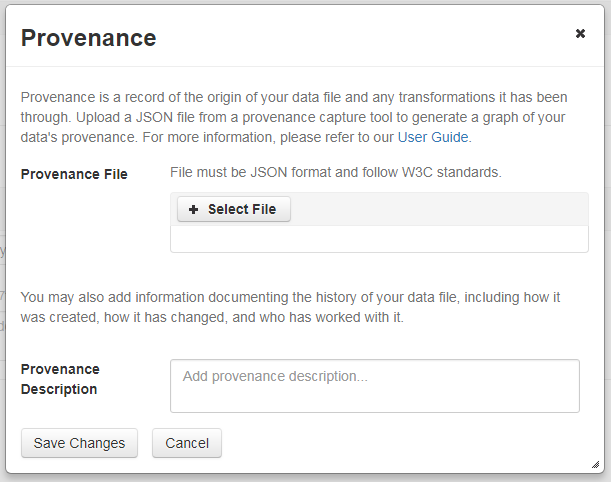Click the empty file list area below Select File
This screenshot has width=611, height=482.
(379, 240)
